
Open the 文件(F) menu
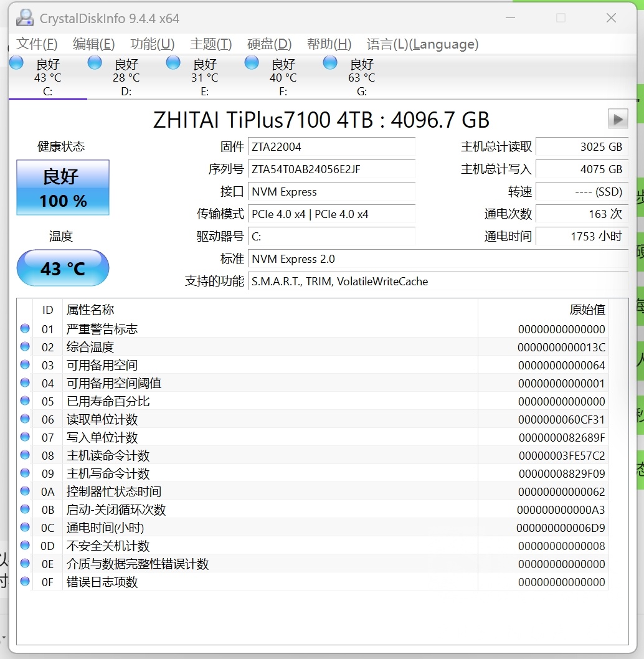click(x=36, y=44)
